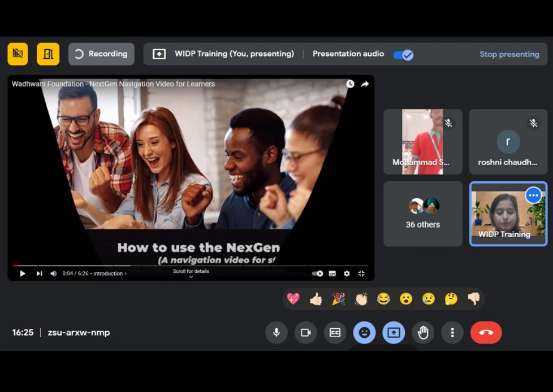Open video settings gear

[x=347, y=273]
